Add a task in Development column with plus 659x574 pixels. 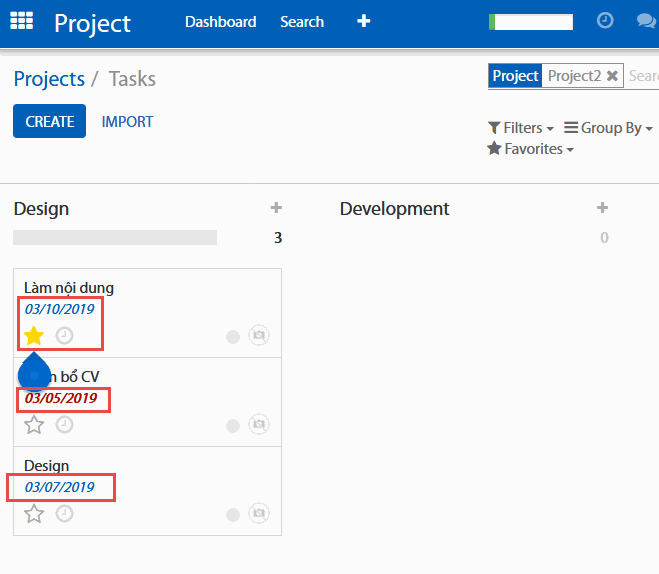(602, 208)
